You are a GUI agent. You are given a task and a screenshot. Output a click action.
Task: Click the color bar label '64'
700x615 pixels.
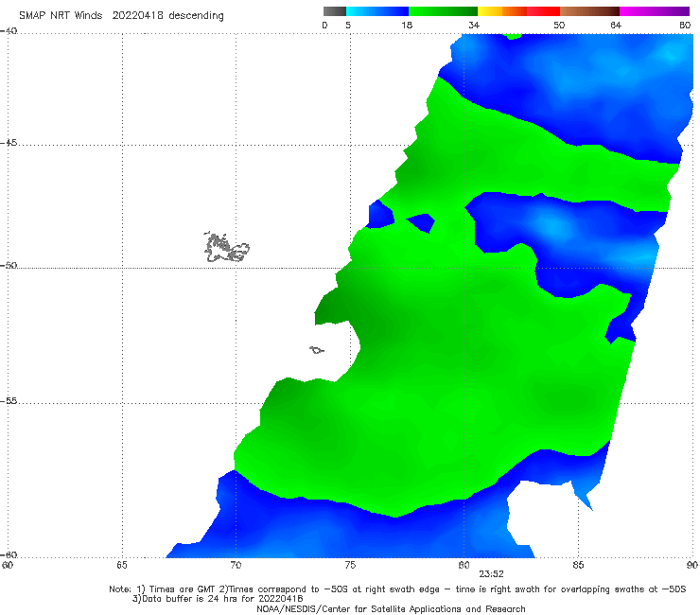point(616,26)
